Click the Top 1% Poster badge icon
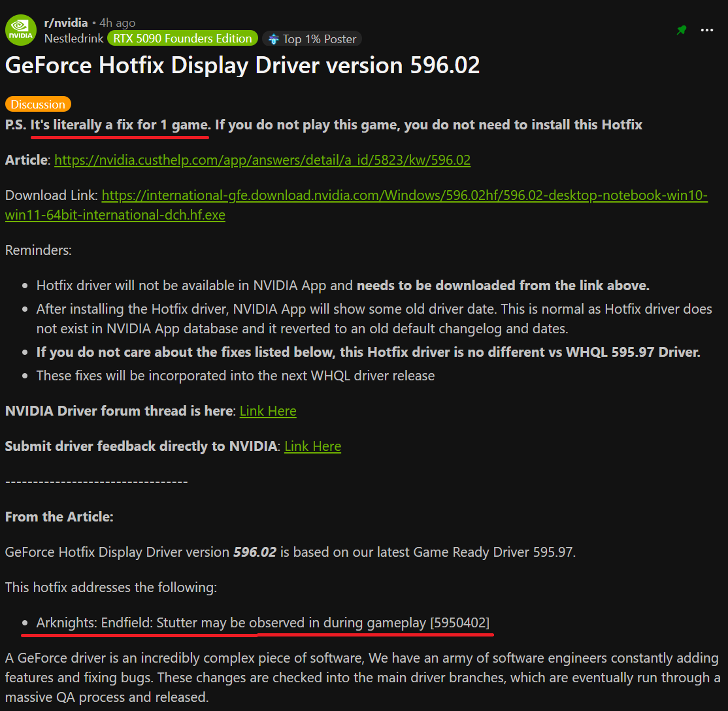Image resolution: width=728 pixels, height=711 pixels. [x=274, y=39]
